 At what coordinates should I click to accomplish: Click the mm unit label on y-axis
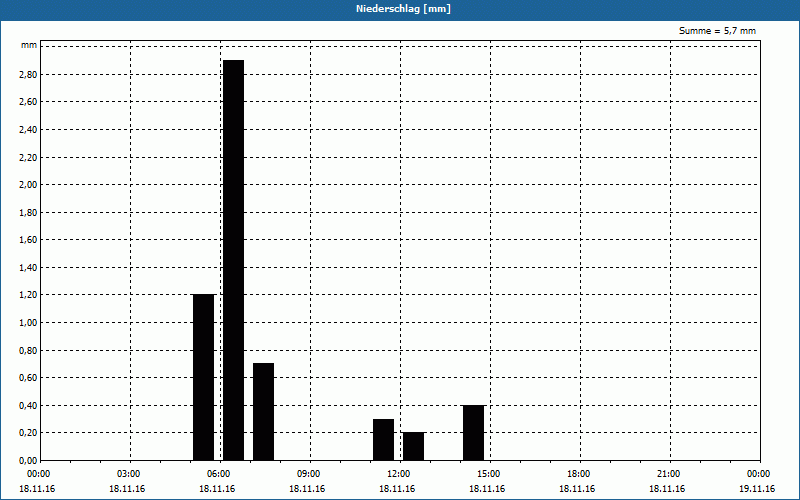(x=29, y=45)
